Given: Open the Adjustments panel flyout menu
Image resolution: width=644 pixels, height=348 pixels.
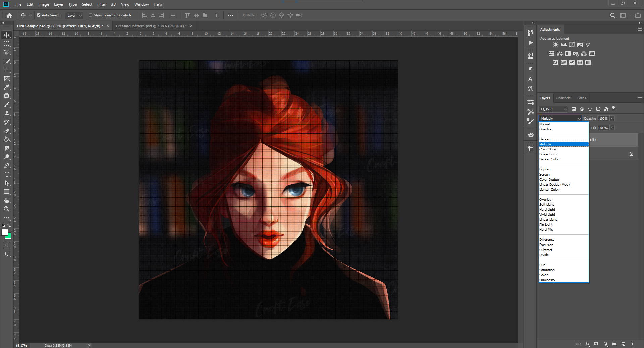Looking at the screenshot, I should 640,30.
